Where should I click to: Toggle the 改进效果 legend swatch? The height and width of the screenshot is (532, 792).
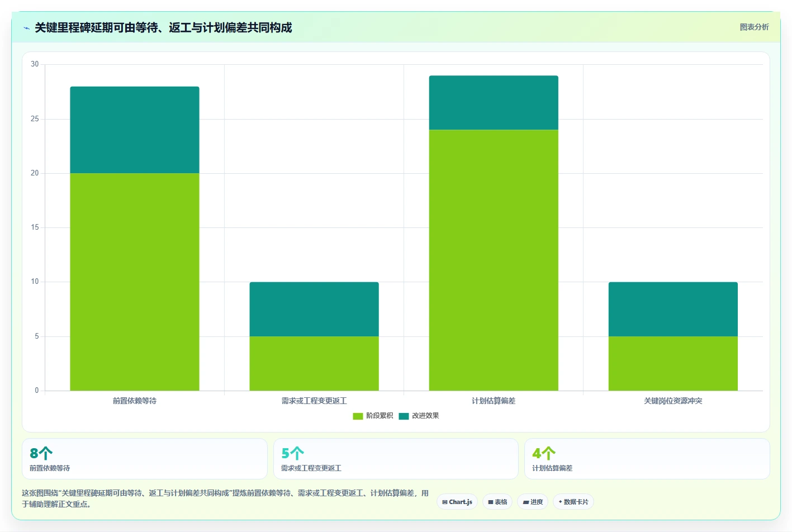pyautogui.click(x=404, y=416)
